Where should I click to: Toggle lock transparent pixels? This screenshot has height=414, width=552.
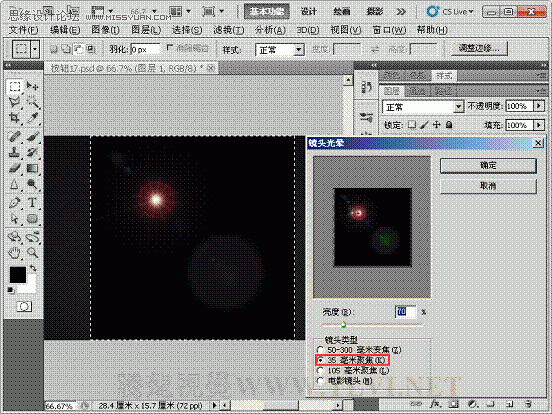pos(412,125)
